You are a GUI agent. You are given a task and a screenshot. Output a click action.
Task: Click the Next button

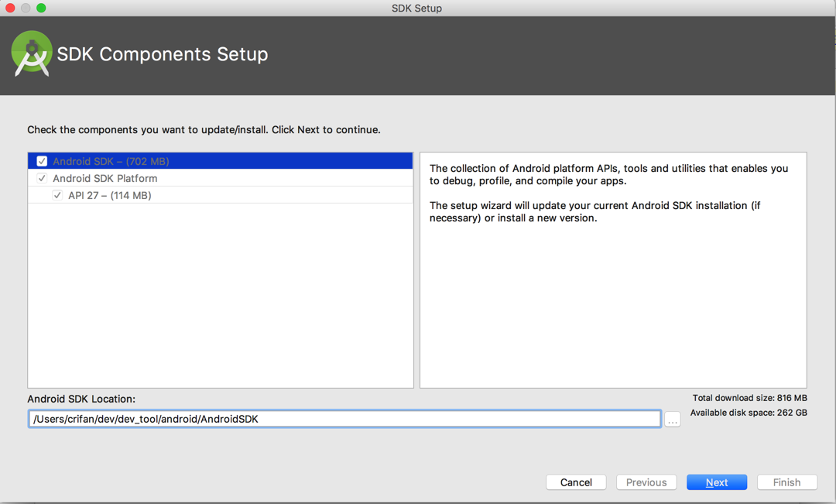pyautogui.click(x=716, y=482)
